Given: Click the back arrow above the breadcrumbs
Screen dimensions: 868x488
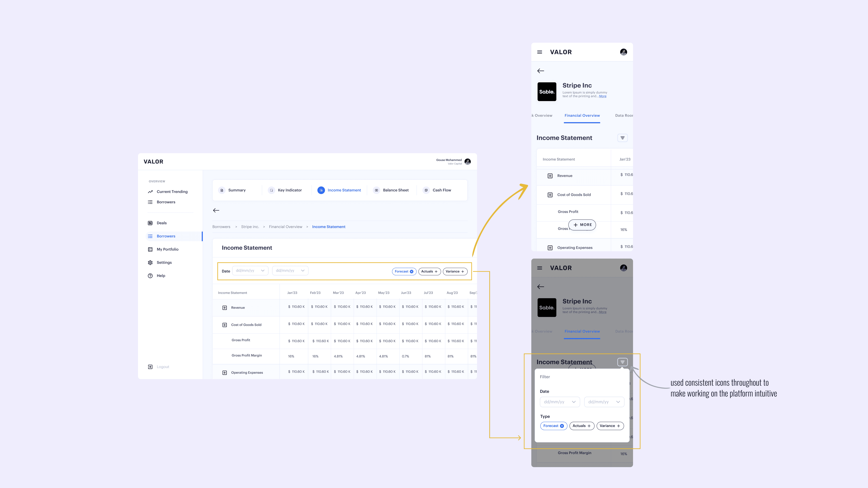Looking at the screenshot, I should 216,210.
